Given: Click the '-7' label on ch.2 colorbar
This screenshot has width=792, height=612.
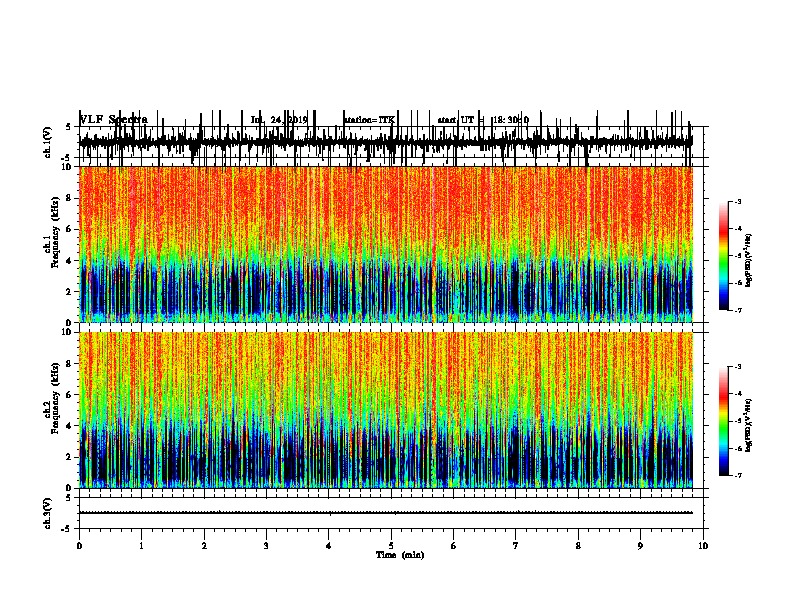Looking at the screenshot, I should 738,476.
